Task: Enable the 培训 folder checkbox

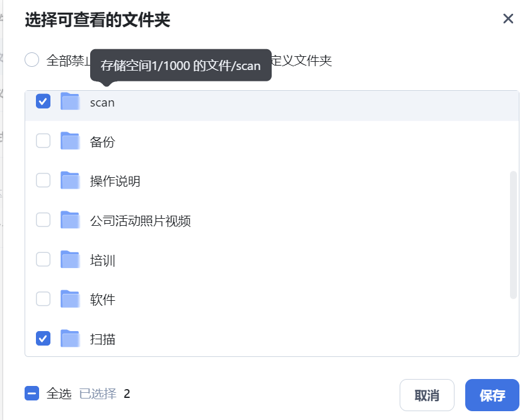Action: pos(43,259)
